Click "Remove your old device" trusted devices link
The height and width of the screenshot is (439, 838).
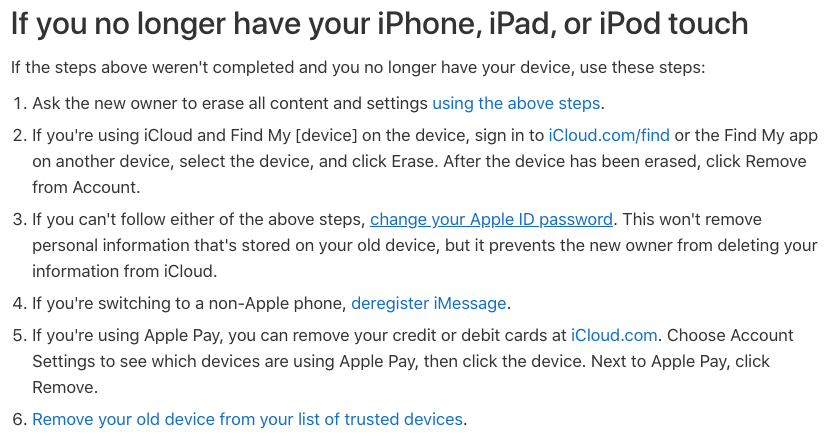pyautogui.click(x=248, y=419)
